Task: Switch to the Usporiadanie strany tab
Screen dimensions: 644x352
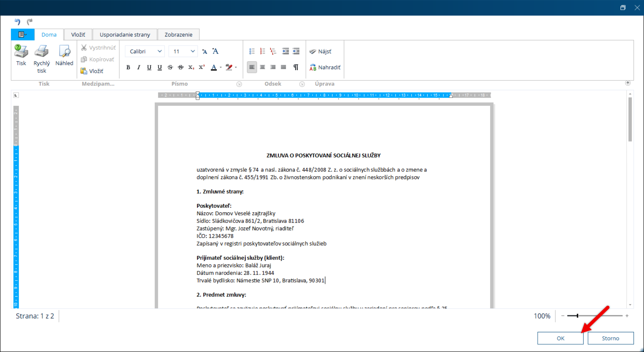Action: point(125,35)
